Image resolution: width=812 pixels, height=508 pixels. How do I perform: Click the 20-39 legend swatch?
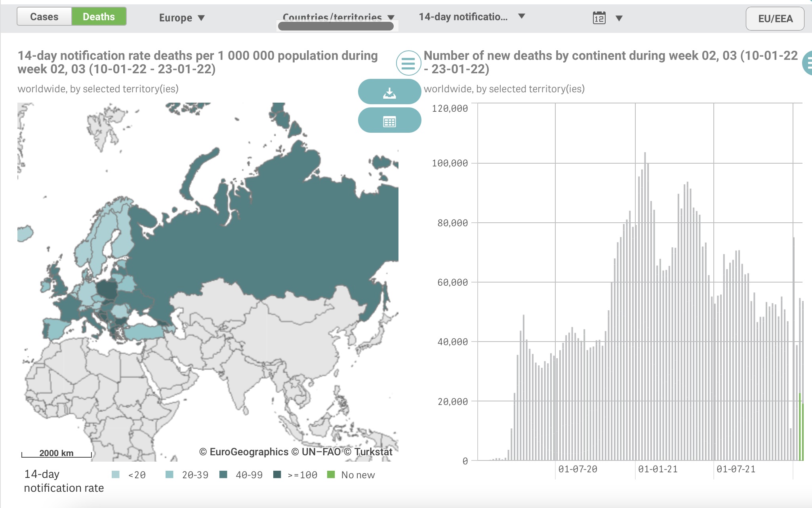click(x=169, y=474)
